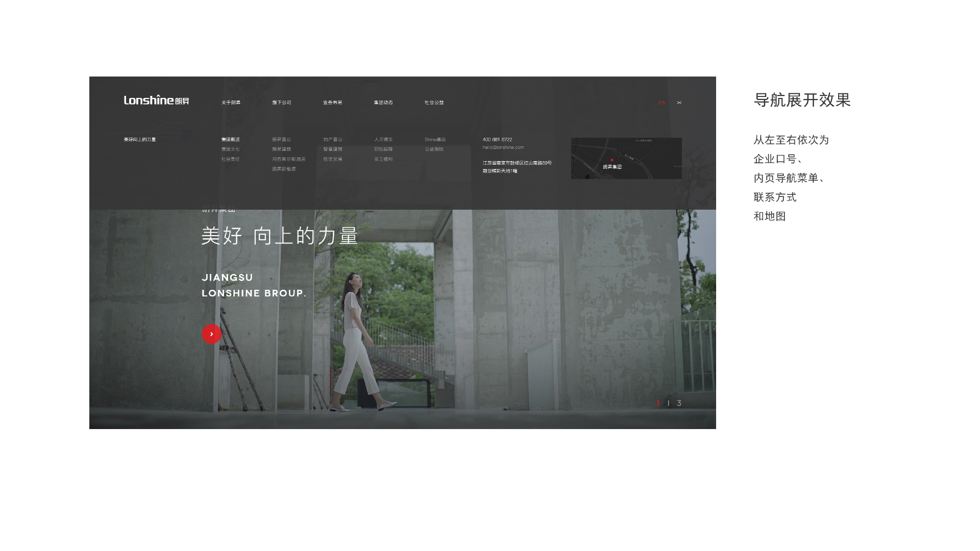Click the hello@lonshine.com email link
The width and height of the screenshot is (980, 551).
pyautogui.click(x=503, y=147)
